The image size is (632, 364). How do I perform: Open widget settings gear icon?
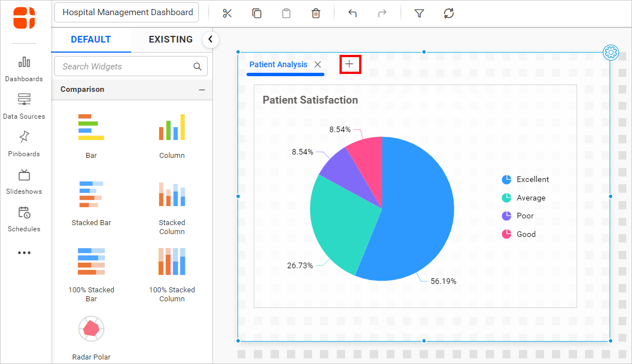610,53
